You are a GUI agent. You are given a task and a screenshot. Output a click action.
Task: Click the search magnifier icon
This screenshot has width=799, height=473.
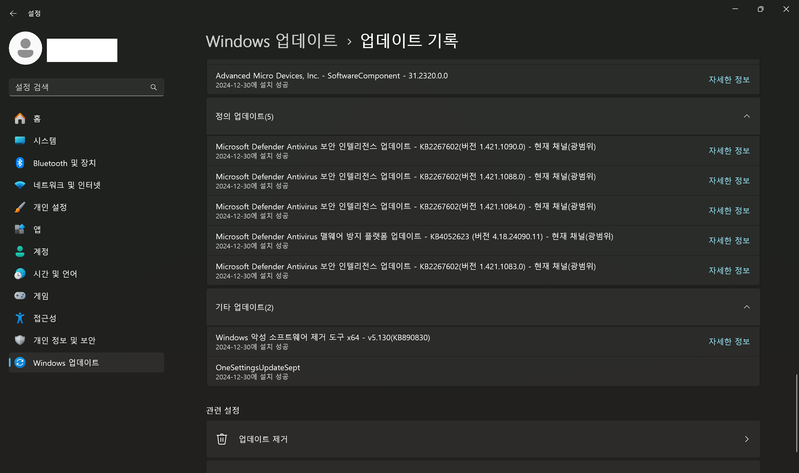(153, 87)
